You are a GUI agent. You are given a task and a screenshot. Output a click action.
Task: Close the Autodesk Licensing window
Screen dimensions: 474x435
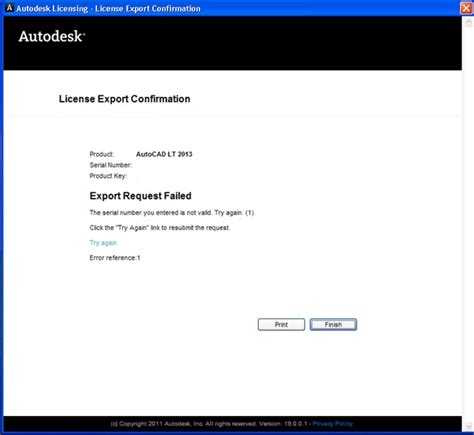coord(466,8)
